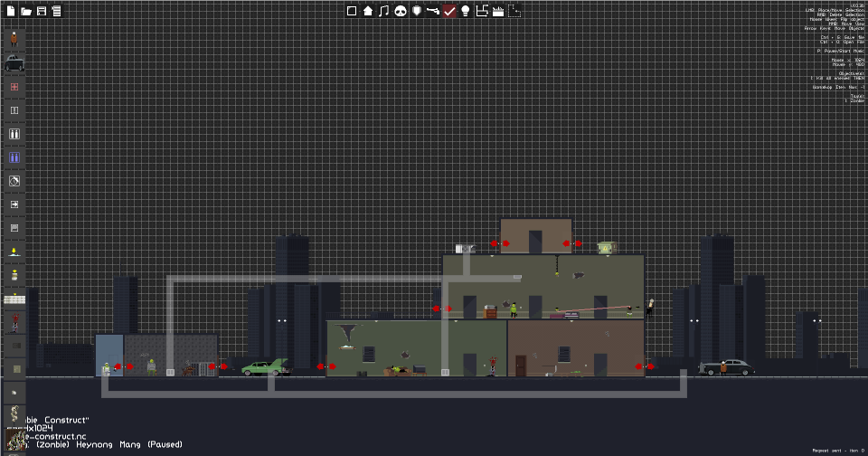Pick the red window grid palette item
The image size is (868, 456).
pos(14,87)
